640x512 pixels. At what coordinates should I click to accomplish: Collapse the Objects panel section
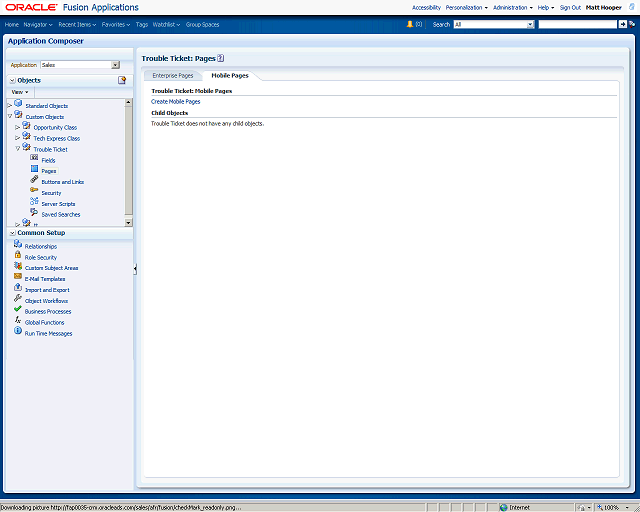point(13,81)
